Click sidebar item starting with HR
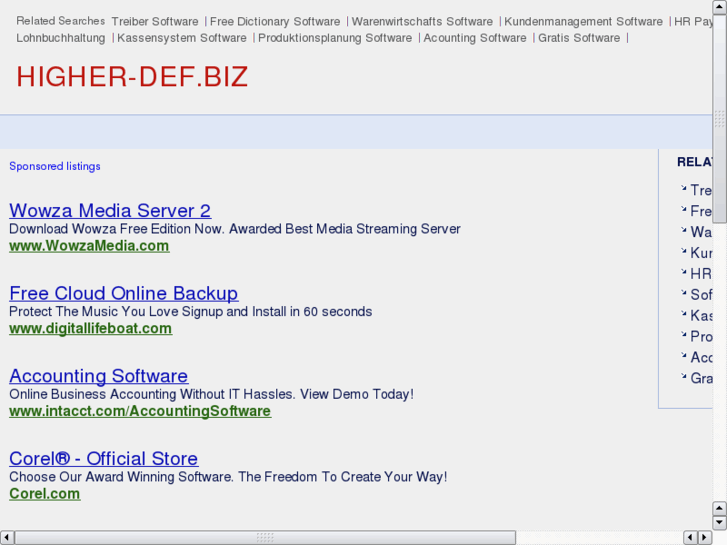The height and width of the screenshot is (545, 727). [701, 274]
